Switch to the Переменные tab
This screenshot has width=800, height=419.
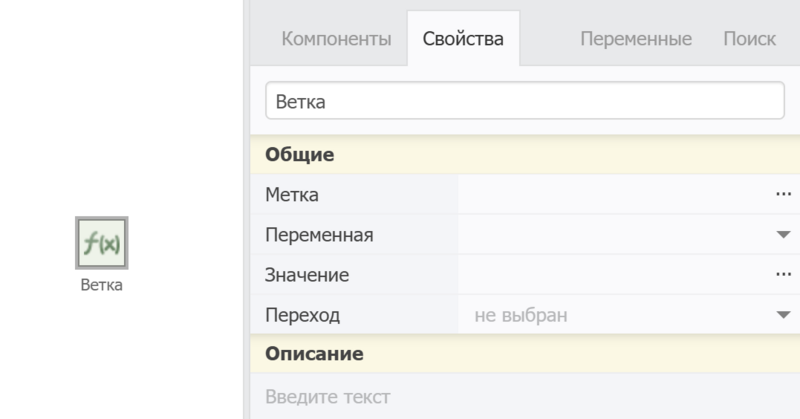click(x=636, y=39)
